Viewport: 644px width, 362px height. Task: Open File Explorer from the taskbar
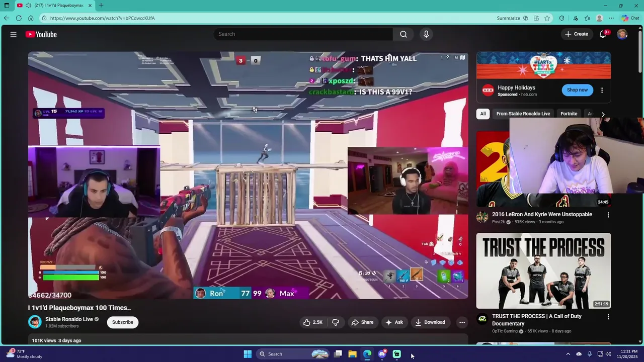(x=353, y=354)
